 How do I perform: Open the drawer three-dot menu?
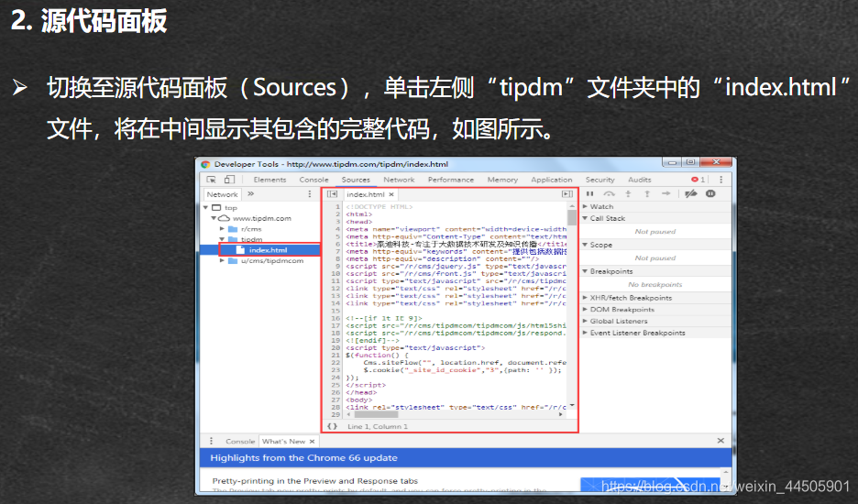click(211, 441)
